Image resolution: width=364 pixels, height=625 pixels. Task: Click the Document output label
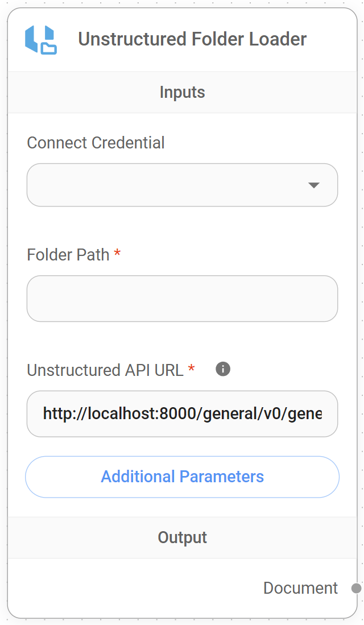(301, 589)
